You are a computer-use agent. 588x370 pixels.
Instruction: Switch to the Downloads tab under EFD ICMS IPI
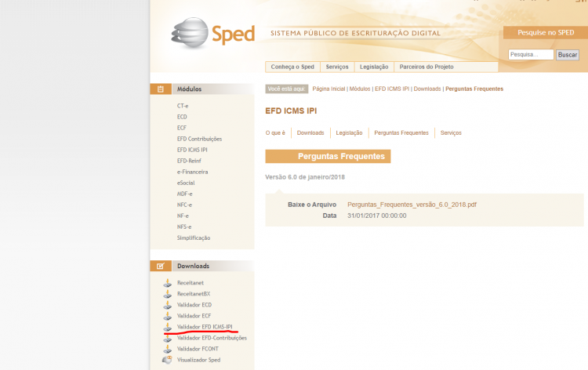click(310, 132)
